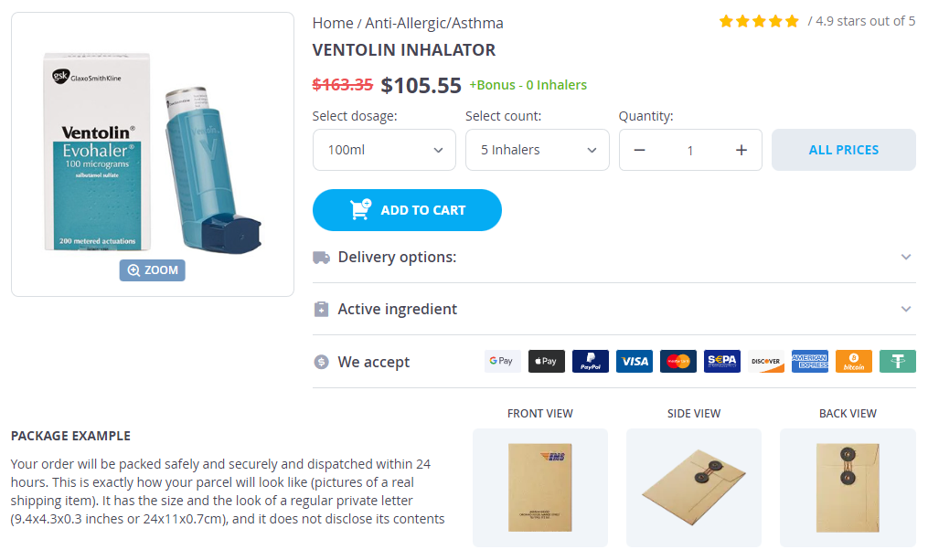Click the SEPA payment icon
The width and height of the screenshot is (928, 560).
(x=721, y=362)
